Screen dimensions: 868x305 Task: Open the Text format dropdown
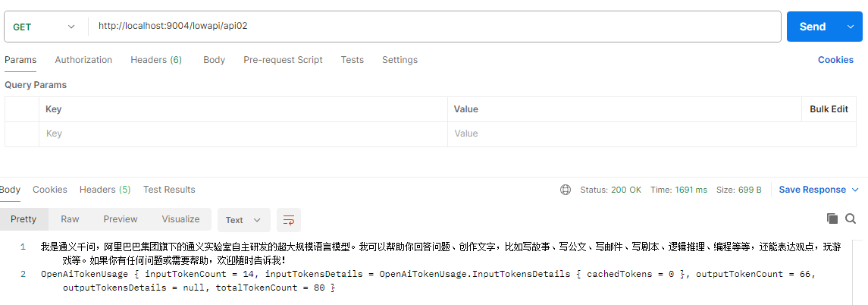[x=243, y=220]
